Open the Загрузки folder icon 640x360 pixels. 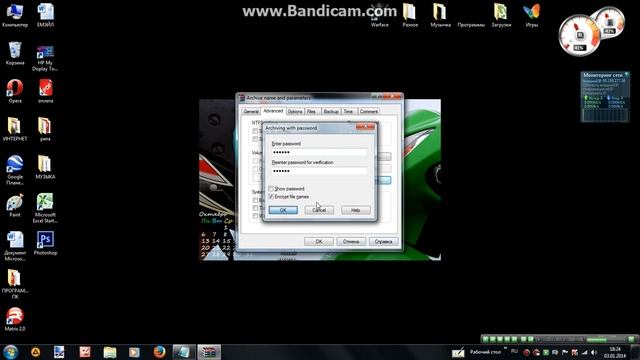coord(501,16)
